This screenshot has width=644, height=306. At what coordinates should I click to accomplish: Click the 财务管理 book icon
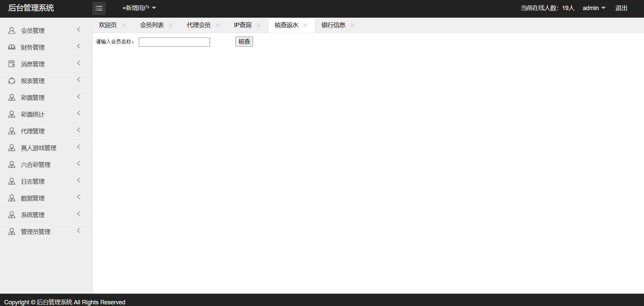[12, 47]
